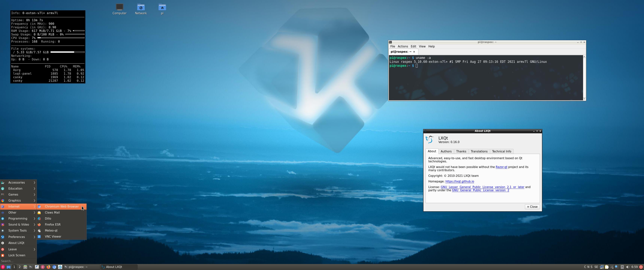Click the VNC Viewer application icon
This screenshot has width=644, height=270.
point(40,236)
